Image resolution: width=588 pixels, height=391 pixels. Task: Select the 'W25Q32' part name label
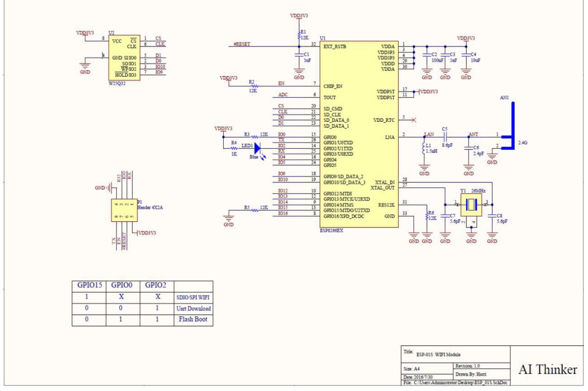click(x=118, y=83)
